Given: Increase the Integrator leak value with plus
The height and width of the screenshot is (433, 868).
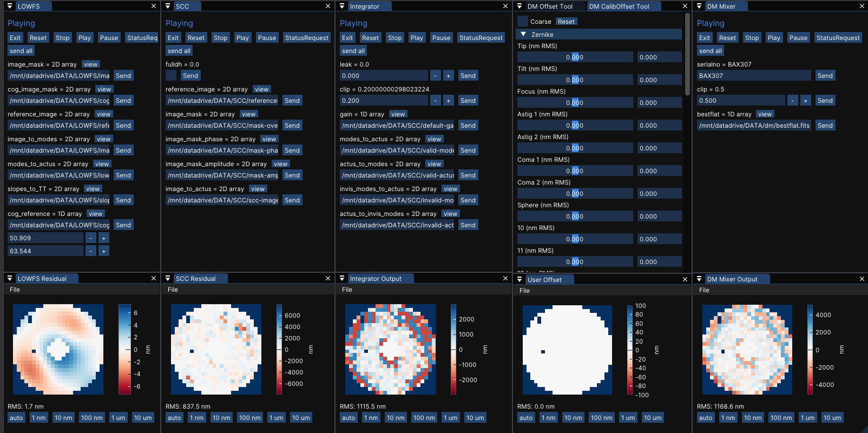Looking at the screenshot, I should pos(448,76).
